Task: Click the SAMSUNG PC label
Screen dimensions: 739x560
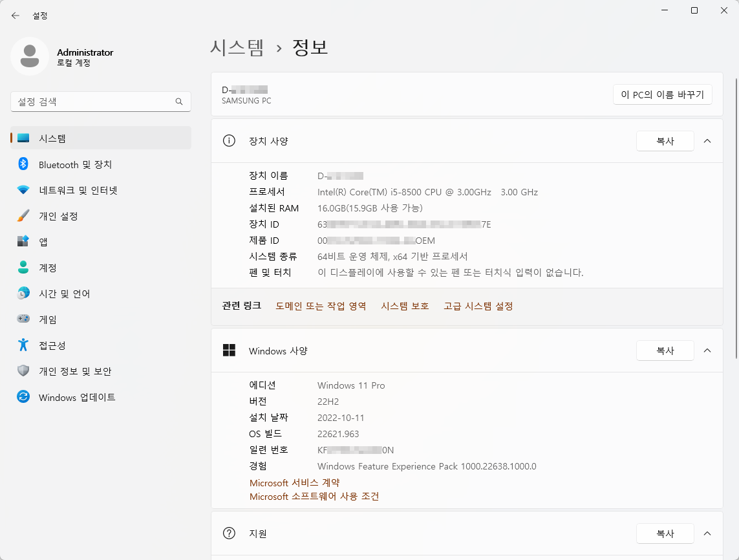Action: [x=246, y=100]
